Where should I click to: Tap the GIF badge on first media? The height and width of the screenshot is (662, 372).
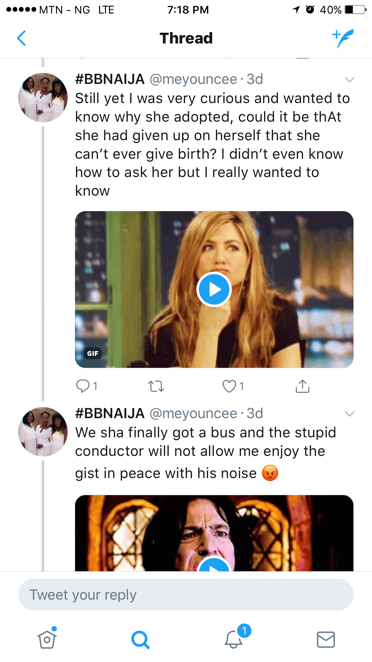[x=92, y=353]
